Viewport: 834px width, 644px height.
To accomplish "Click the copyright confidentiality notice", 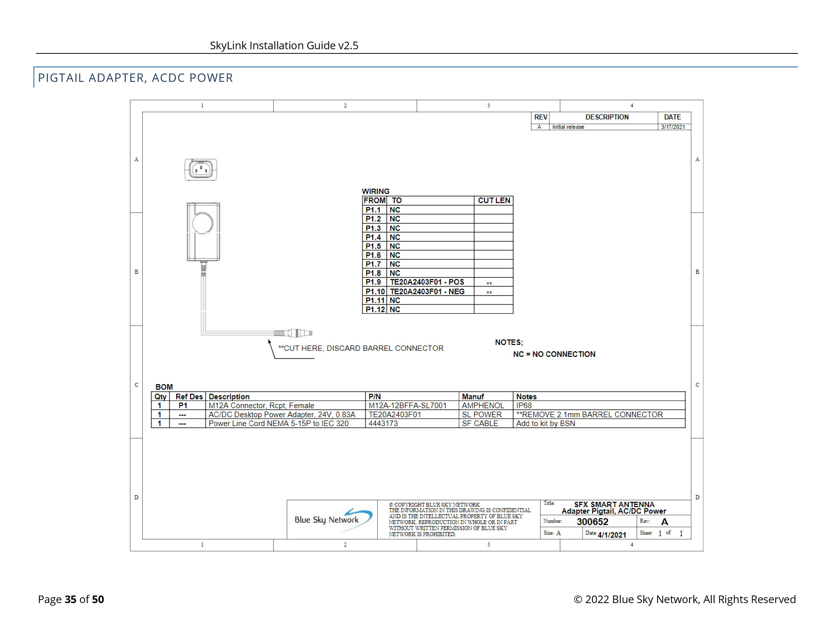I will coord(460,519).
